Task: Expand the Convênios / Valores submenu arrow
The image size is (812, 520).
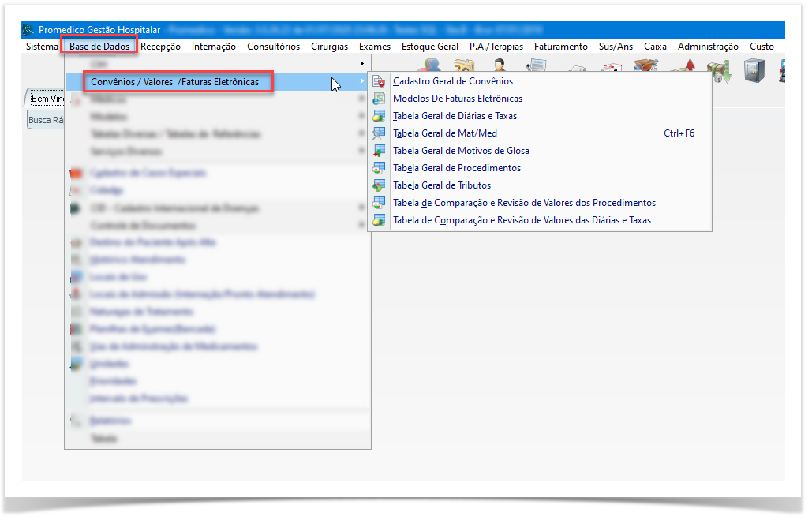Action: click(362, 82)
